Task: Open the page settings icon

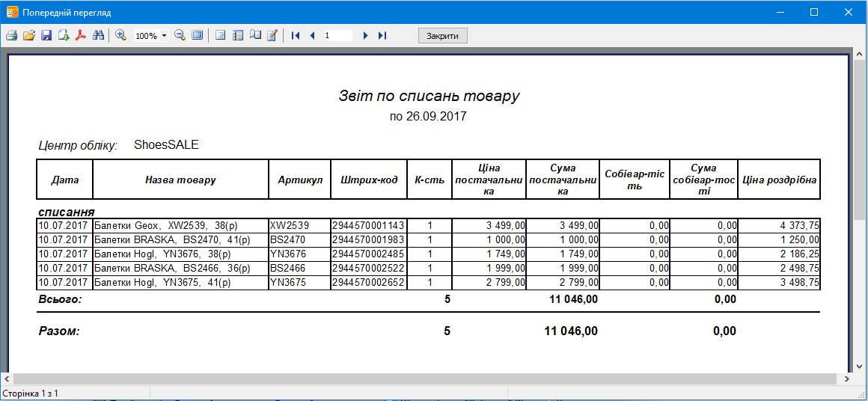Action: coord(255,35)
